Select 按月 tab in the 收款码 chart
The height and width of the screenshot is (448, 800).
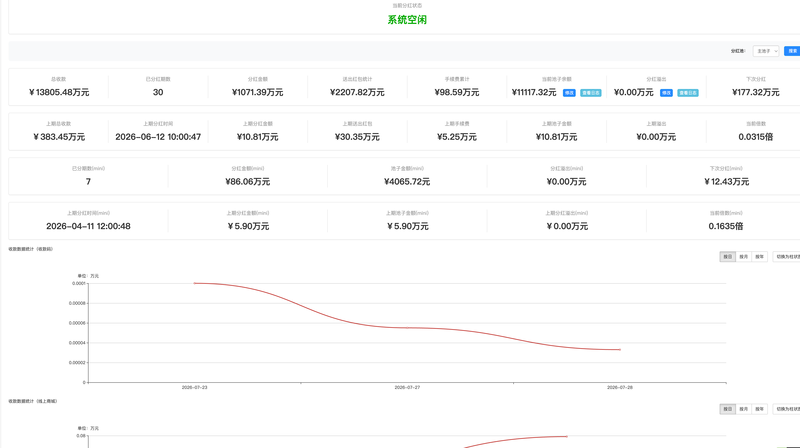click(x=743, y=257)
